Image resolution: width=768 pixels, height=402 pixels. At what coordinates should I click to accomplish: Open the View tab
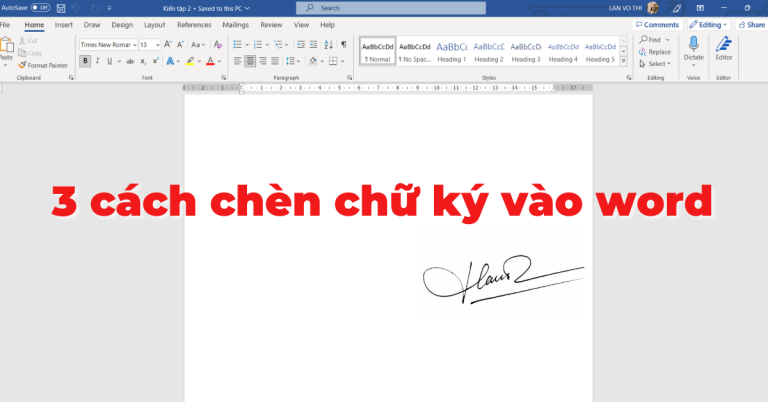tap(301, 24)
